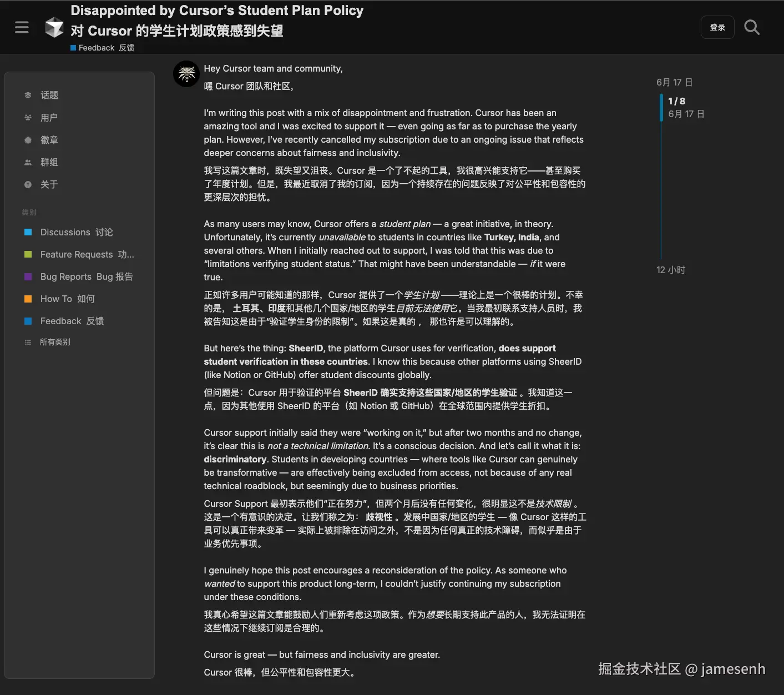The width and height of the screenshot is (784, 695).
Task: Click the poster's avatar image
Action: [x=186, y=73]
